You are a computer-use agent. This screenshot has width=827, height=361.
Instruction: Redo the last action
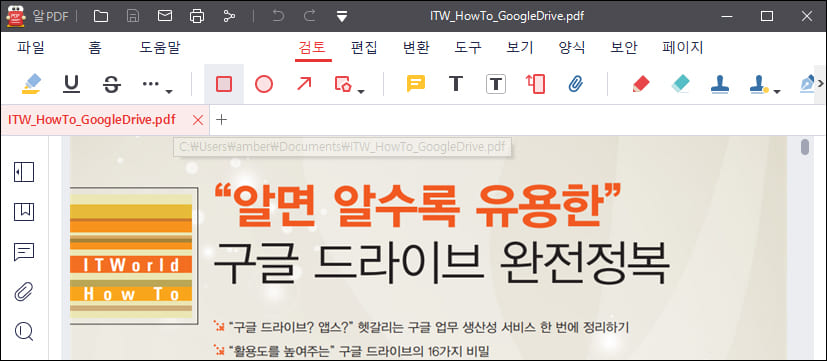(x=310, y=16)
